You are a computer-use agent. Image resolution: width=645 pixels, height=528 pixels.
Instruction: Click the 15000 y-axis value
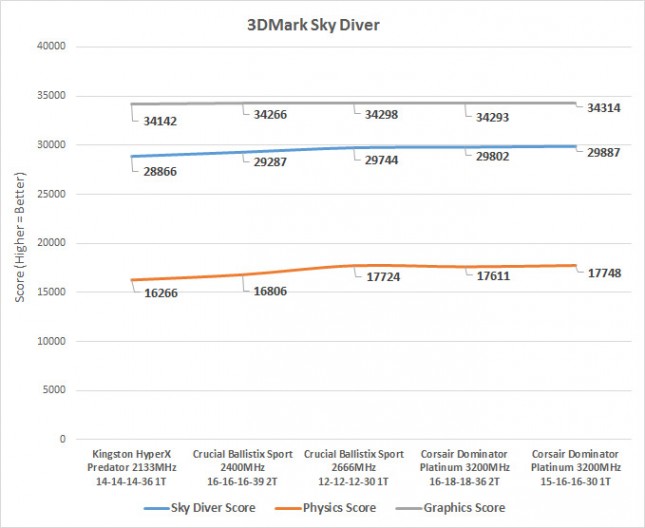[x=51, y=292]
